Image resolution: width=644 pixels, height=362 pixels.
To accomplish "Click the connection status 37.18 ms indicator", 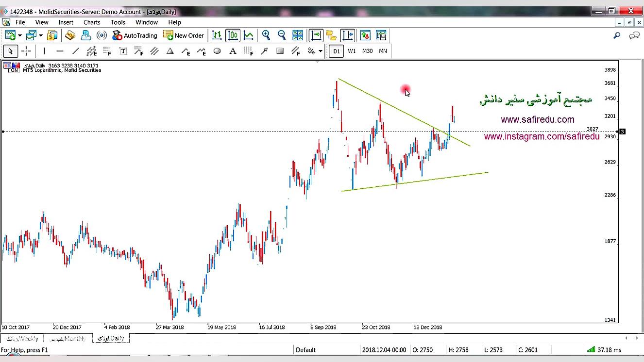I will 604,350.
